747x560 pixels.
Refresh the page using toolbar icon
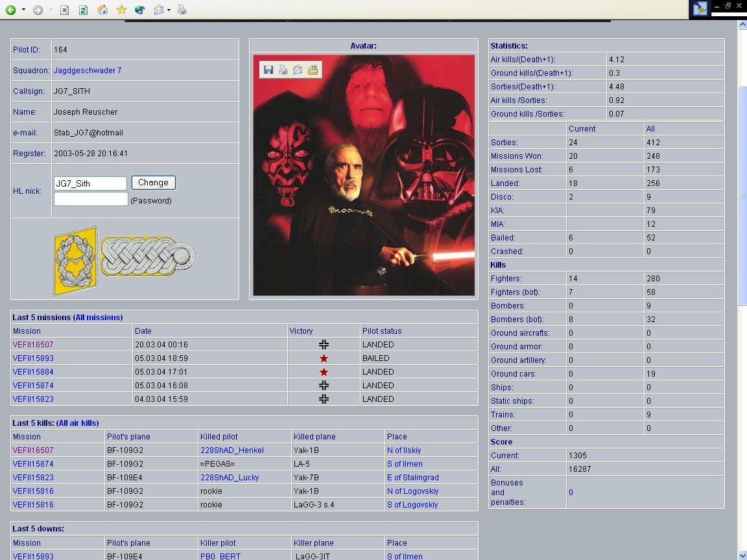83,10
